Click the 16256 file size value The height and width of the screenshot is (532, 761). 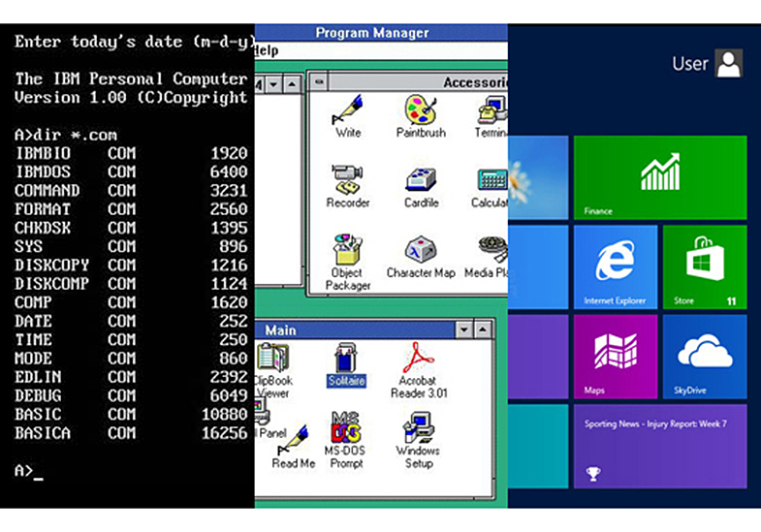[224, 433]
